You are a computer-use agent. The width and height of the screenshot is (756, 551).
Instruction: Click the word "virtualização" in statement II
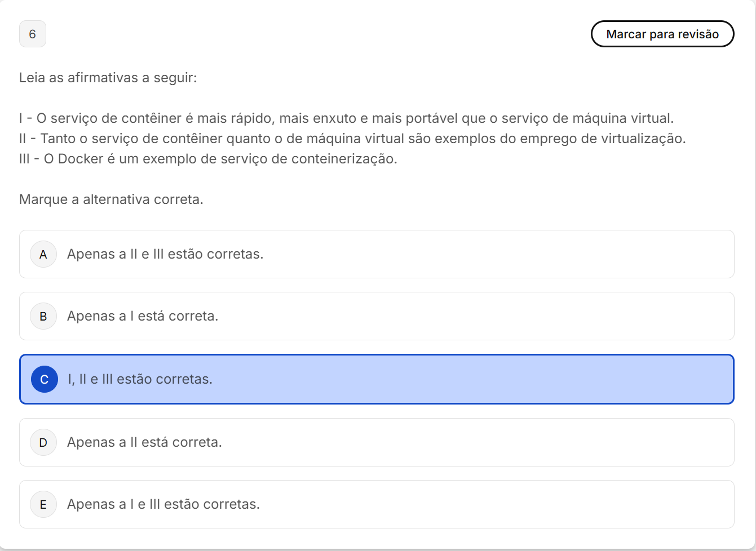point(645,139)
